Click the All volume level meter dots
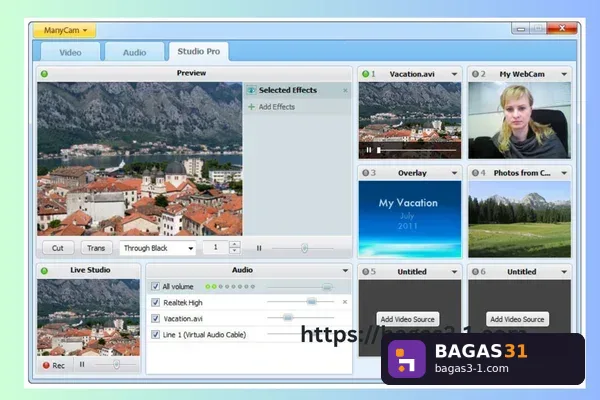The height and width of the screenshot is (400, 600). point(230,286)
